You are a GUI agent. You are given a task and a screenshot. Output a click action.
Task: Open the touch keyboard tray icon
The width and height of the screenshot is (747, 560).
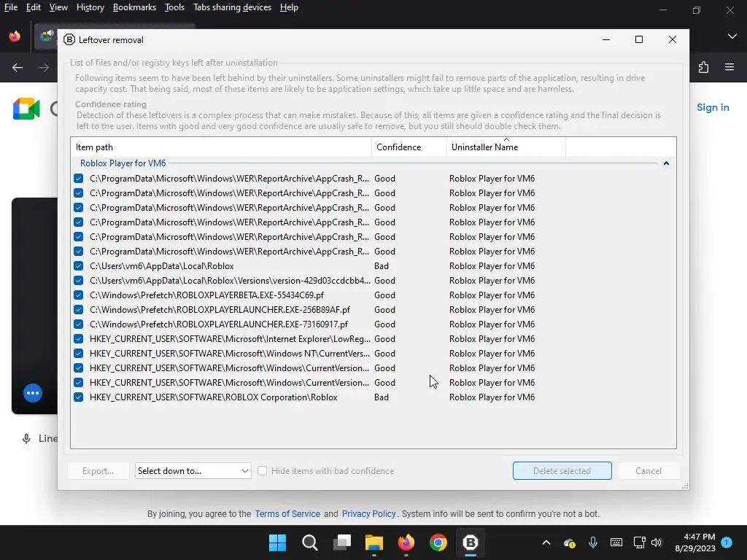[x=616, y=542]
